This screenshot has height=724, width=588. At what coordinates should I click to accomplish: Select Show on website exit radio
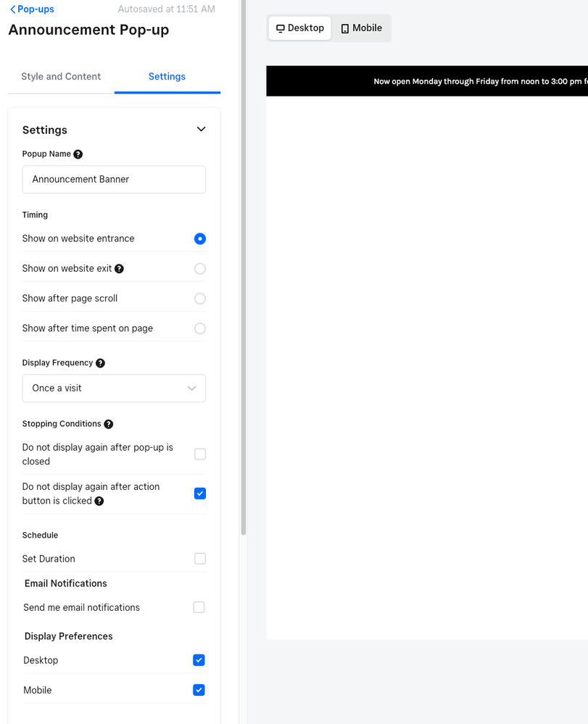(x=200, y=269)
